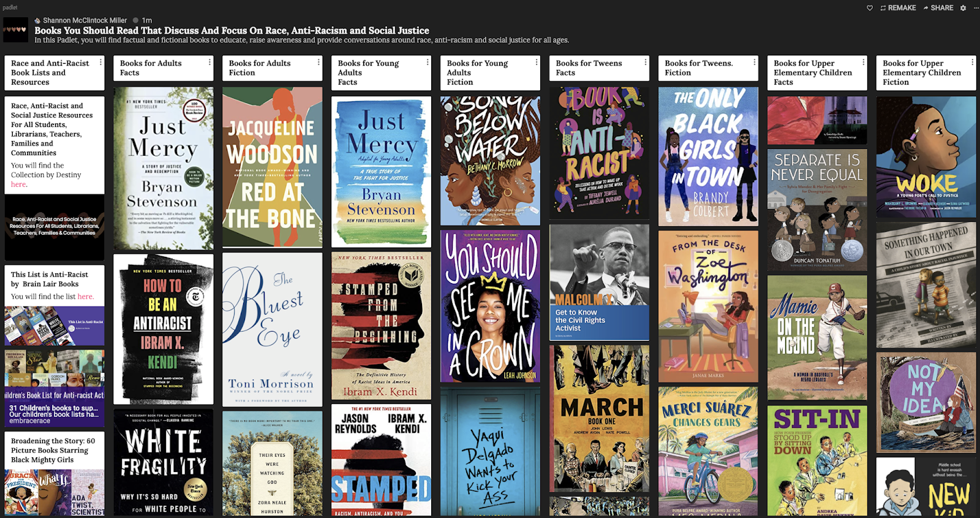
Task: Open menu for Books for Young Adults Facts column
Action: tap(428, 62)
